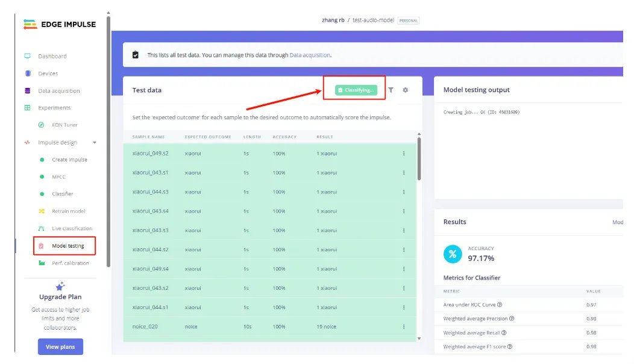The image size is (634, 364).
Task: Open Dashboard in sidebar
Action: [52, 56]
